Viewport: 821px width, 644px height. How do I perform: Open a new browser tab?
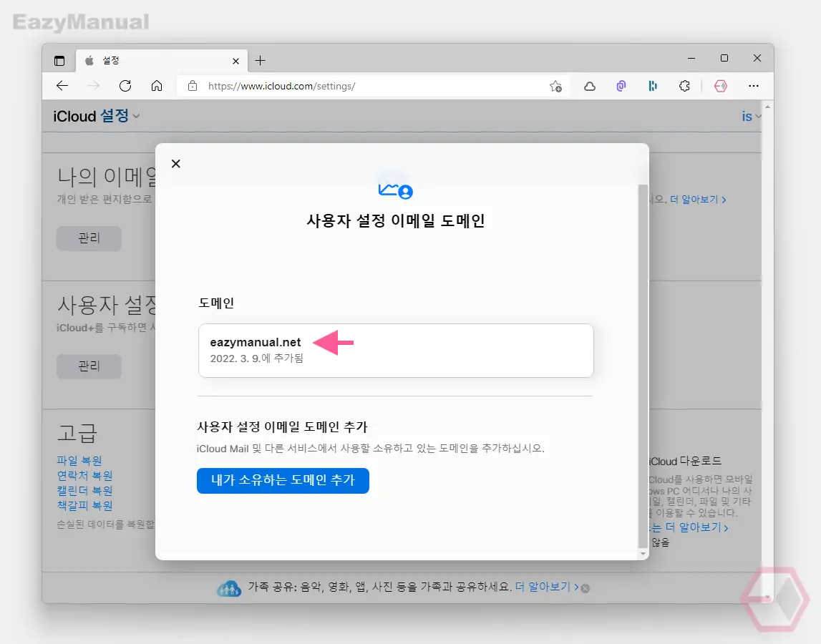261,61
